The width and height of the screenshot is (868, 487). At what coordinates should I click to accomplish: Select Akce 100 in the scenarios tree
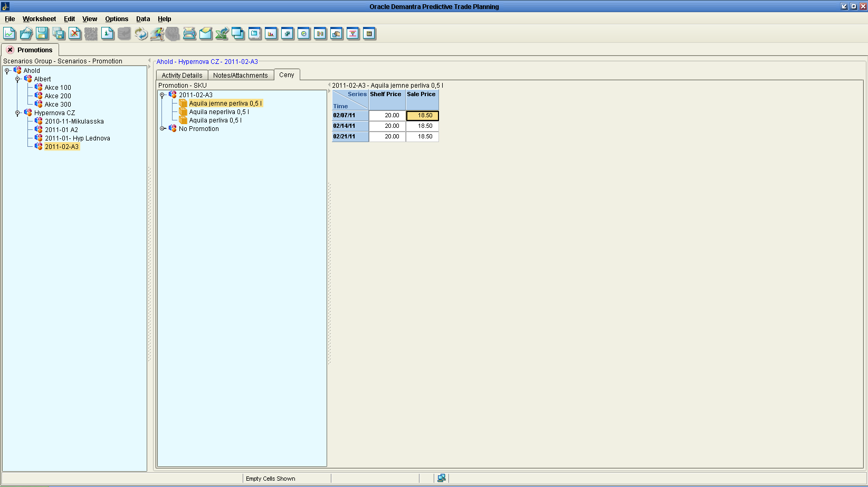pos(58,88)
